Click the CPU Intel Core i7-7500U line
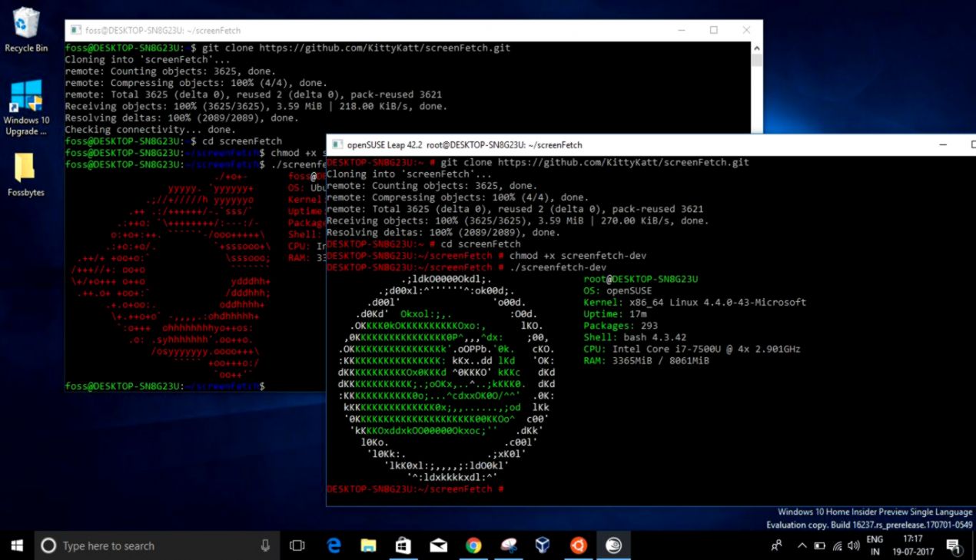The height and width of the screenshot is (560, 976). pyautogui.click(x=692, y=349)
